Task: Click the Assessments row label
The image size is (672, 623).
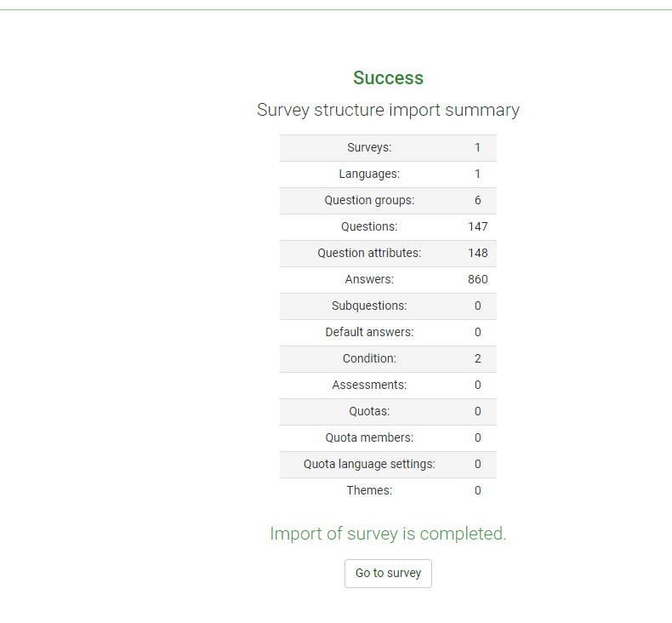Action: coord(369,385)
